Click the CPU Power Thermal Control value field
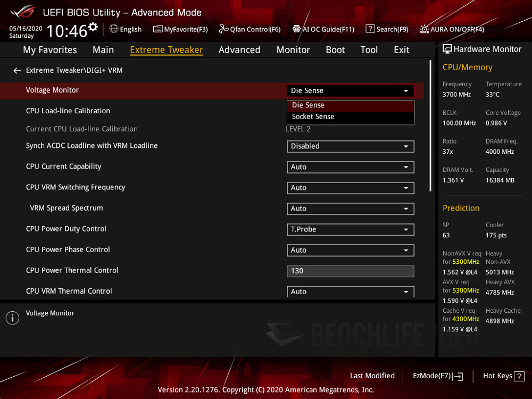Image resolution: width=532 pixels, height=399 pixels. (350, 271)
